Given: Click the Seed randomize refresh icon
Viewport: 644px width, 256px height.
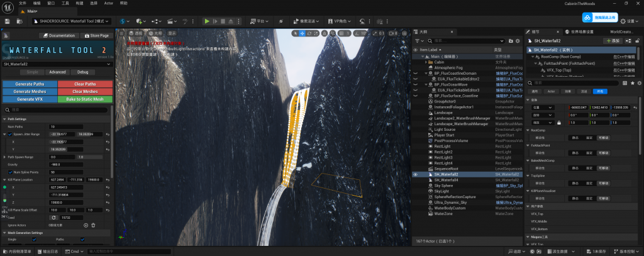Looking at the screenshot, I should 53,218.
